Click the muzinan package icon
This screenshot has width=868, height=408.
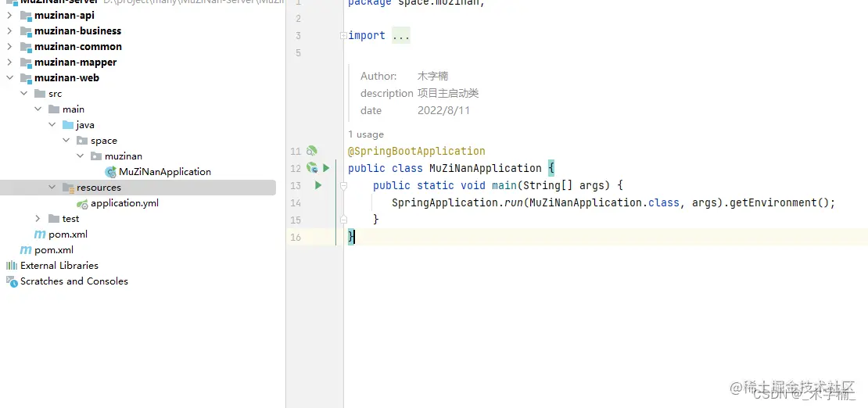pos(96,156)
